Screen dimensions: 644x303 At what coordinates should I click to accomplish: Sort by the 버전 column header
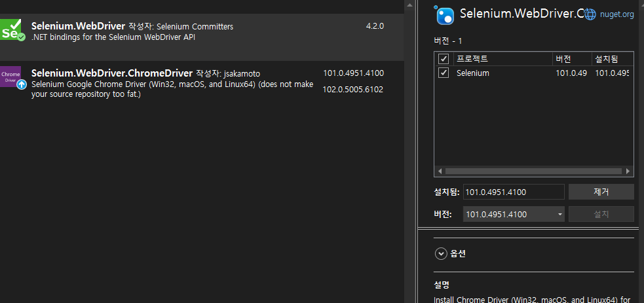point(572,59)
